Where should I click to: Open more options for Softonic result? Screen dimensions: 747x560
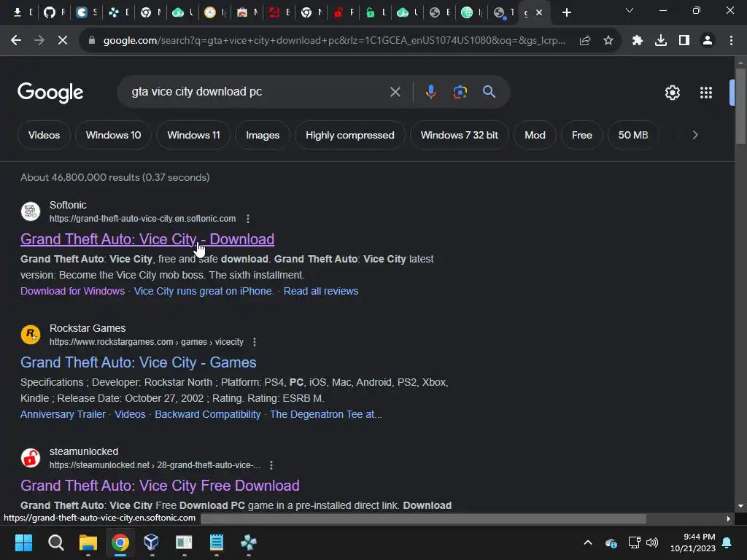coord(248,219)
